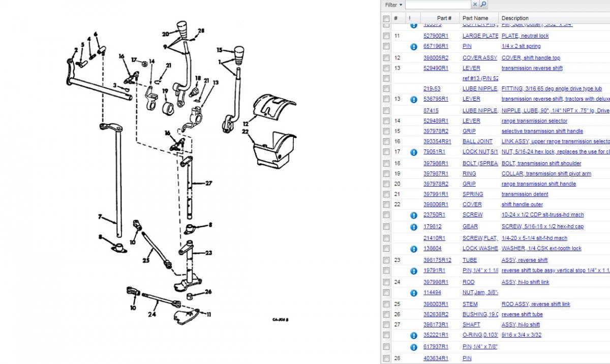Toggle the select-all checkbox in table header
The height and width of the screenshot is (364, 610).
coord(386,18)
